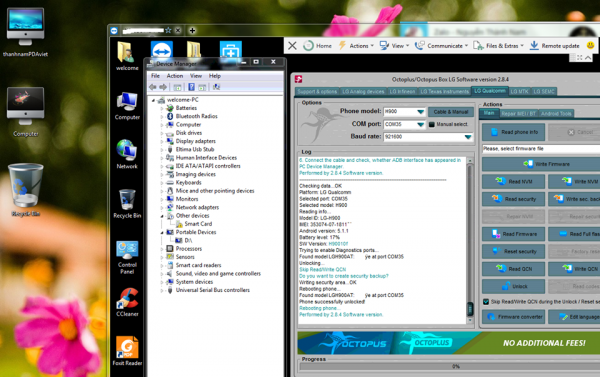This screenshot has width=600, height=377.
Task: Open Baud rate dropdown
Action: [468, 137]
